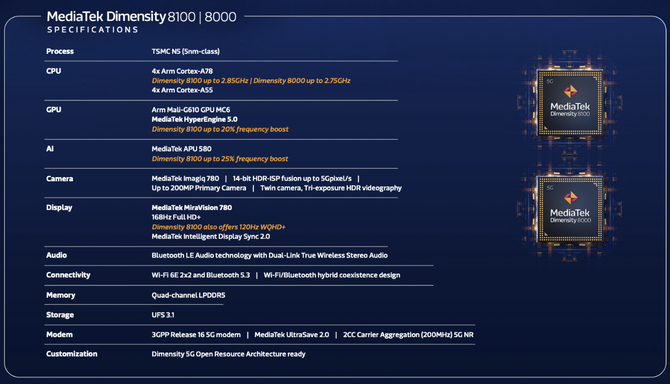Click 'Dimensity 8100 also offers 120Hz WQHD+'
This screenshot has width=670, height=384.
(218, 227)
